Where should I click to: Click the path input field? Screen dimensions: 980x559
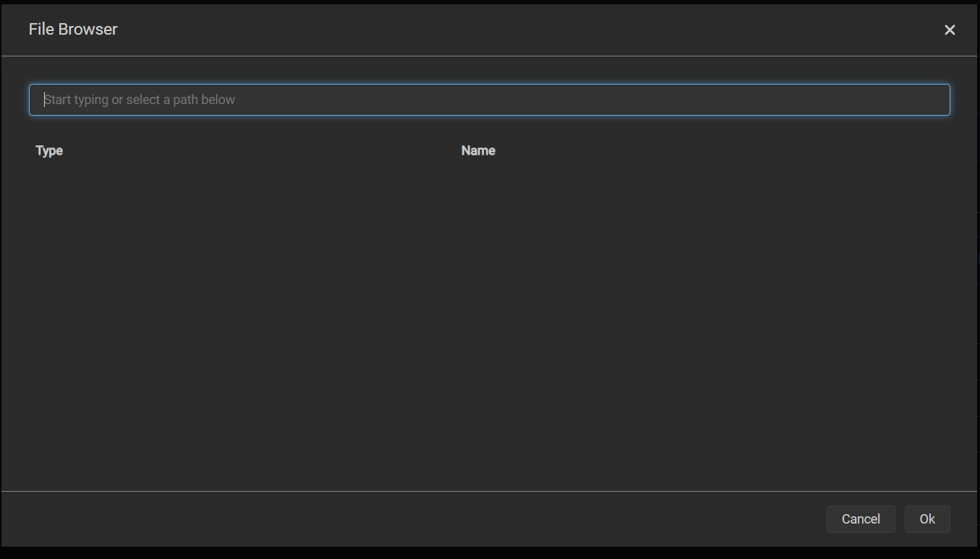coord(489,100)
